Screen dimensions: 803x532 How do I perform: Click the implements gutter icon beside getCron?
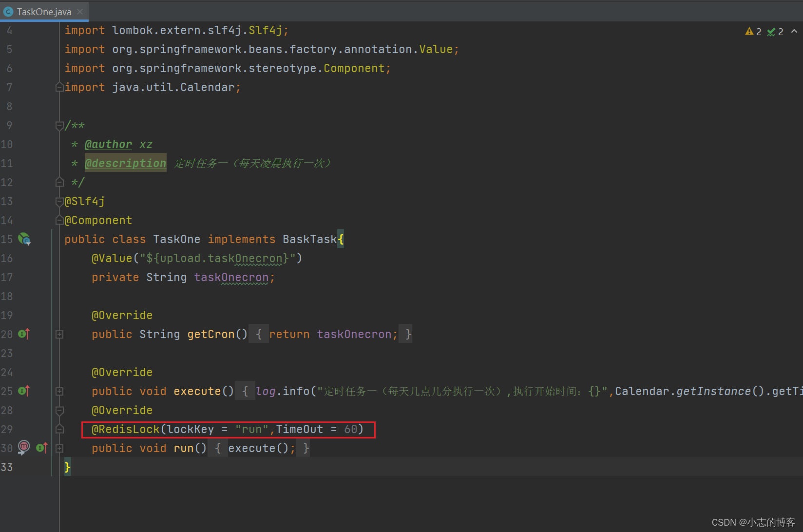tap(24, 334)
